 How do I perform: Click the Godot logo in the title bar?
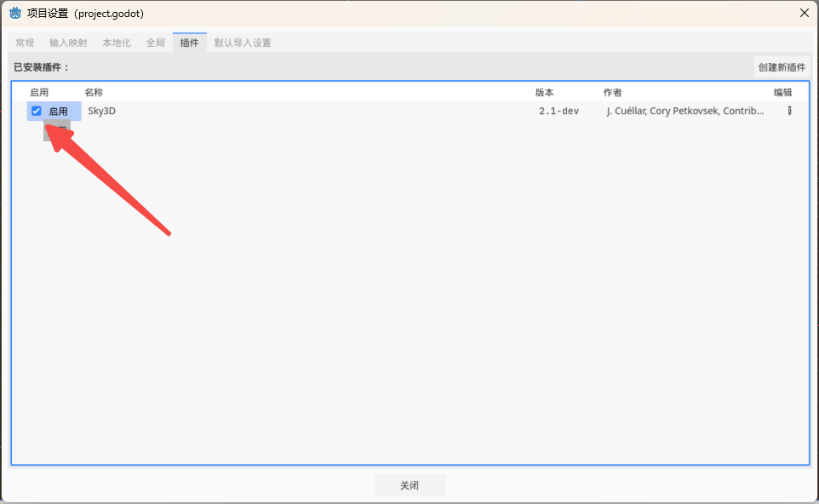(x=15, y=13)
